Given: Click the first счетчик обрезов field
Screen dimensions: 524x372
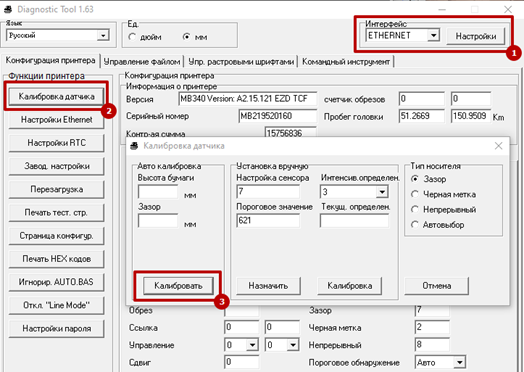Looking at the screenshot, I should pyautogui.click(x=421, y=99).
